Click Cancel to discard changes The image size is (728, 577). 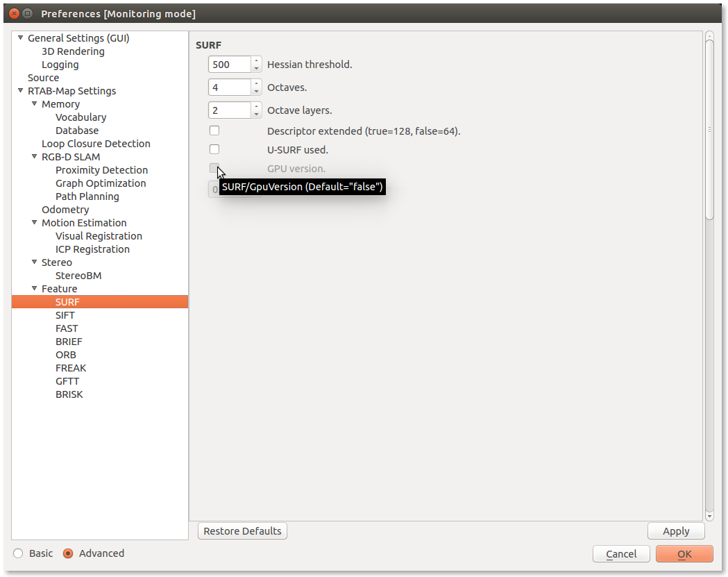point(621,554)
